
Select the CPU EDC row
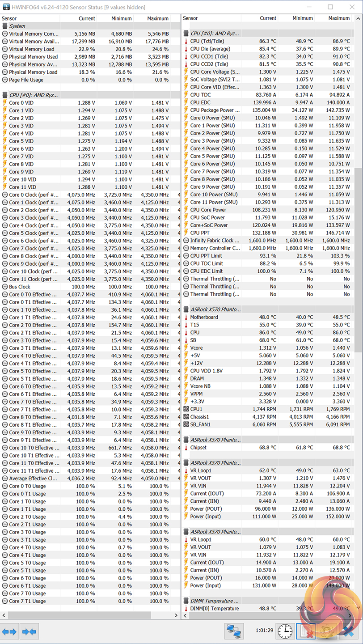(x=268, y=102)
